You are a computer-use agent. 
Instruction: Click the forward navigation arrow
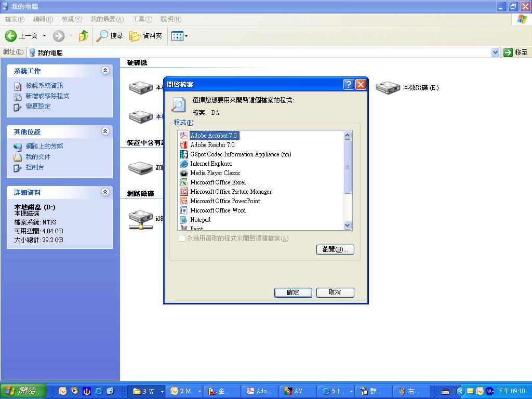point(59,36)
